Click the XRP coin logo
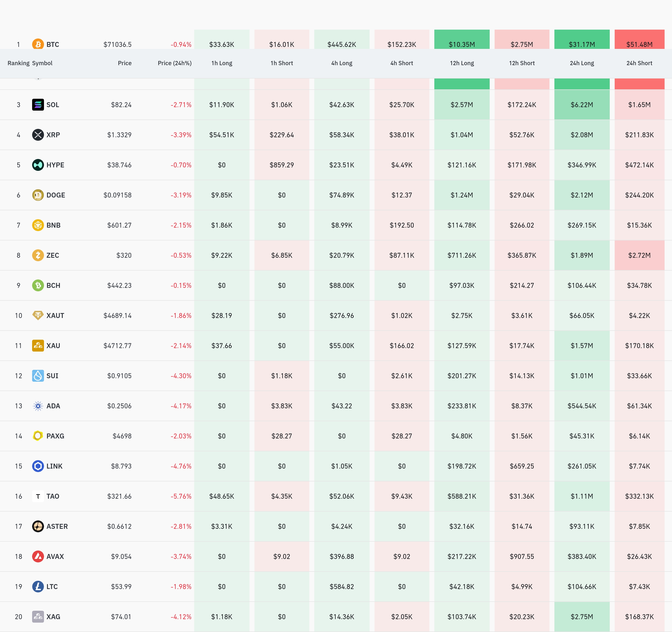Viewport: 672px width, 632px height. click(x=38, y=135)
